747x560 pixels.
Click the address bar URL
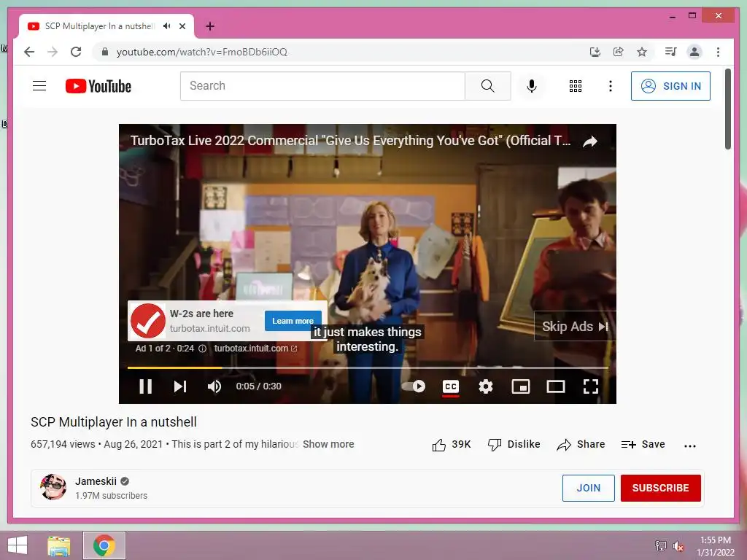(202, 52)
